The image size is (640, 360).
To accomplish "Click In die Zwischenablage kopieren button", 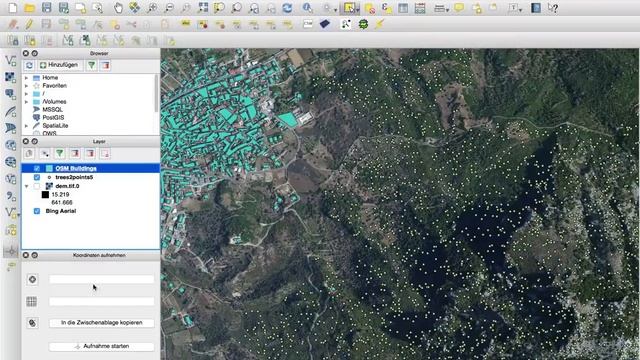I will click(102, 323).
